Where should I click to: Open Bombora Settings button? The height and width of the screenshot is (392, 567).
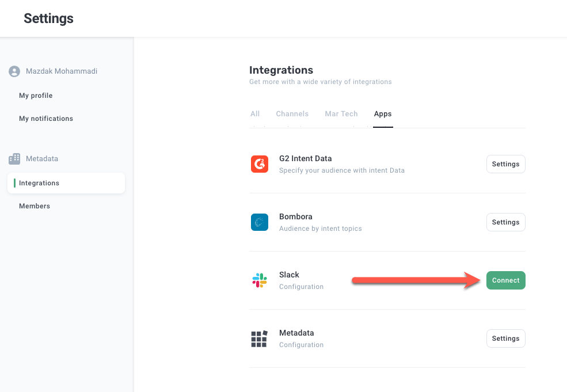click(x=505, y=222)
